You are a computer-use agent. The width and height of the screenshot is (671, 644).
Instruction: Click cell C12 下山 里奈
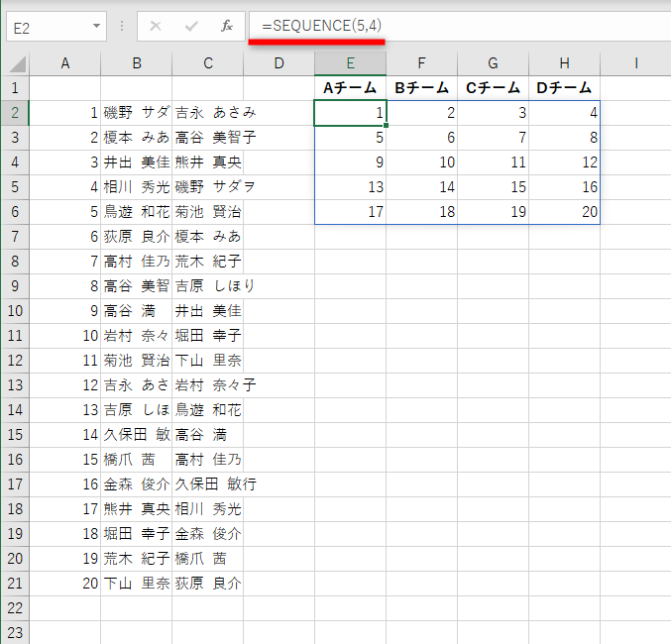208,361
